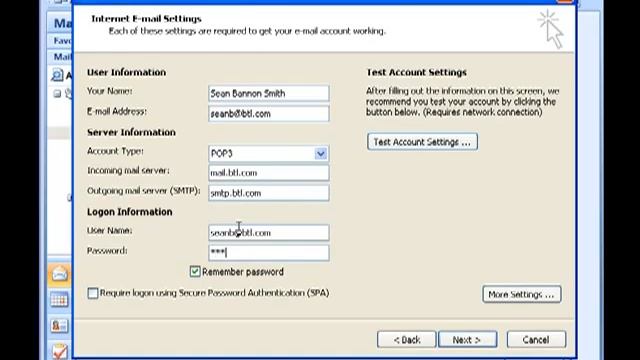Click the Your Name input field
This screenshot has width=640, height=360.
(x=269, y=93)
